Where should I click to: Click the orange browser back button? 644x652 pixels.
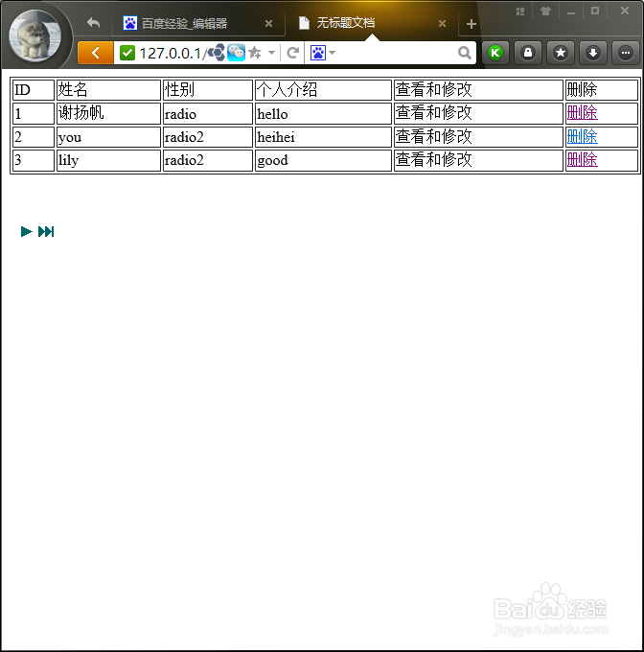click(x=96, y=53)
